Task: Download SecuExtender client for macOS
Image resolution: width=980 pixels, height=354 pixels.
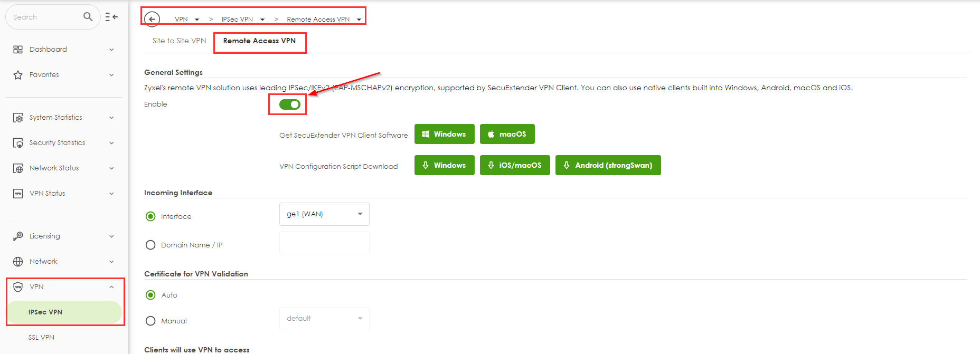Action: [507, 134]
